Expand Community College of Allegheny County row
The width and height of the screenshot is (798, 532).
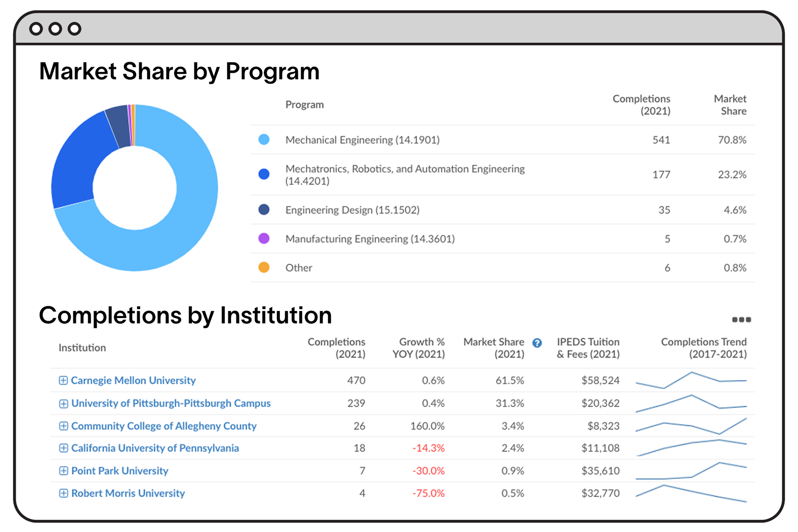click(x=63, y=426)
